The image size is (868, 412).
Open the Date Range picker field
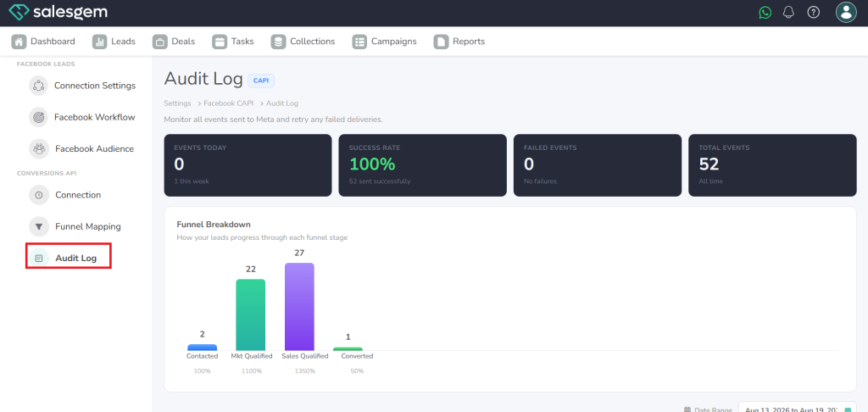pos(797,409)
